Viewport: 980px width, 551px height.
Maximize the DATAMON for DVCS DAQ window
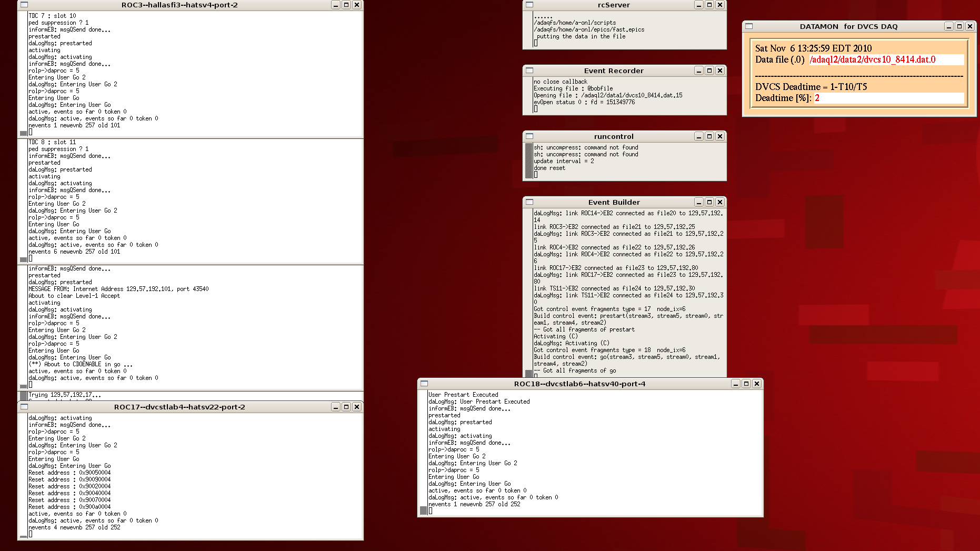[x=959, y=26]
